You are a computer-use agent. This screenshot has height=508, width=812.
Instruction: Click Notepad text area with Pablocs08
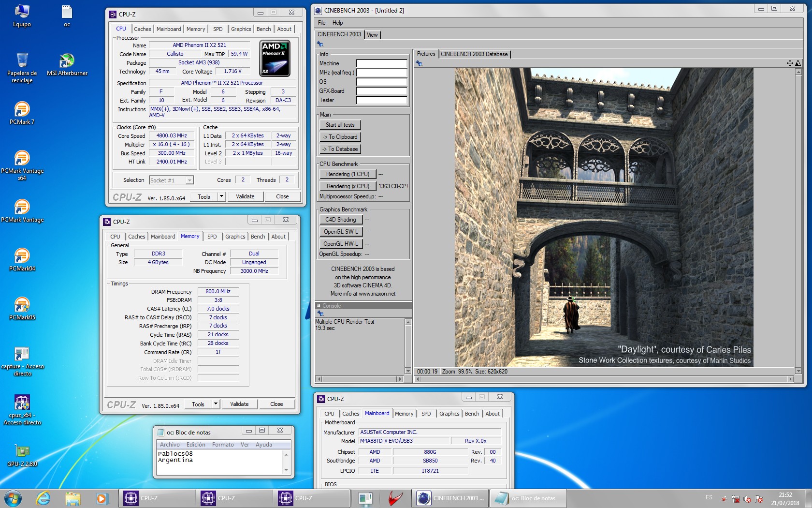[x=220, y=462]
